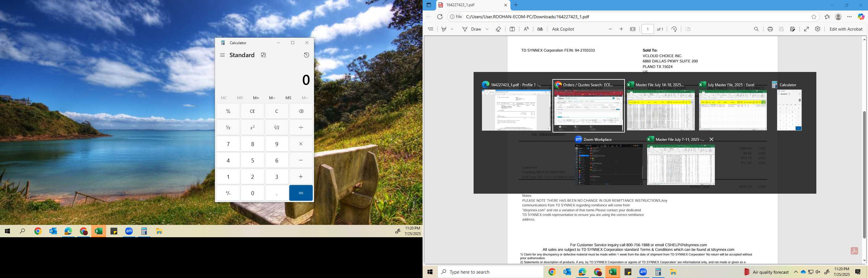Viewport: 868px width, 278px height.
Task: Click the M+ memory add button
Action: [x=256, y=98]
